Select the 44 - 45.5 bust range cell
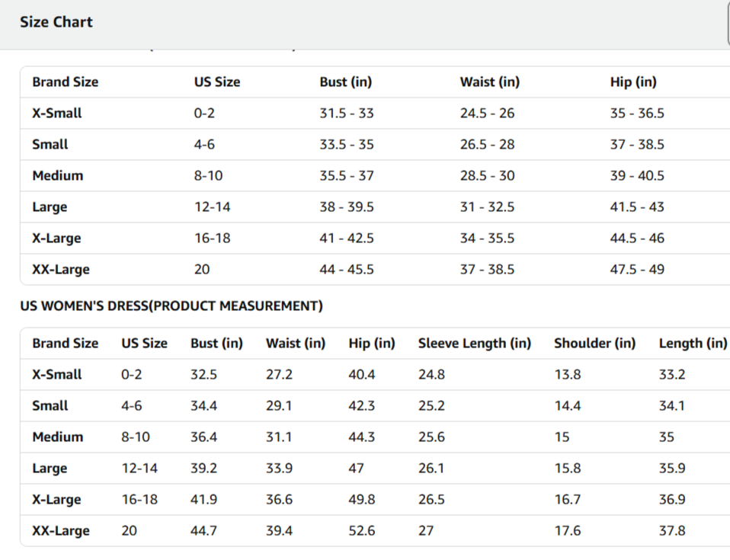This screenshot has width=730, height=560. coord(347,270)
